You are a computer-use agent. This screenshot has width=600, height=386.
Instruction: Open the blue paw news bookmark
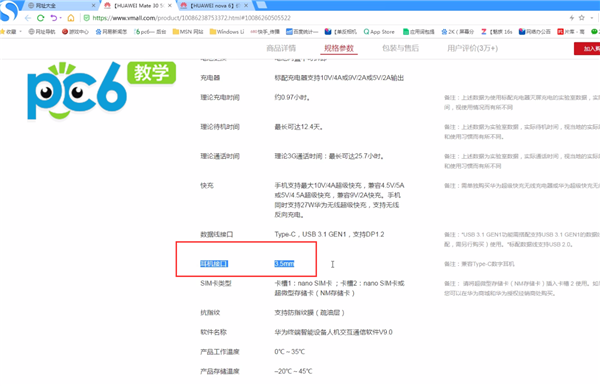tap(111, 32)
